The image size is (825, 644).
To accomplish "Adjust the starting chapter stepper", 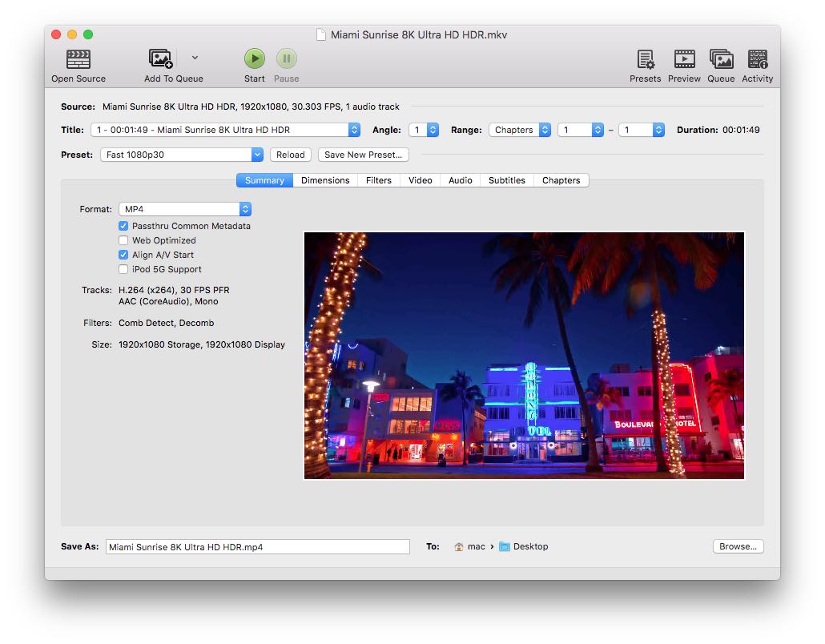I will [598, 130].
